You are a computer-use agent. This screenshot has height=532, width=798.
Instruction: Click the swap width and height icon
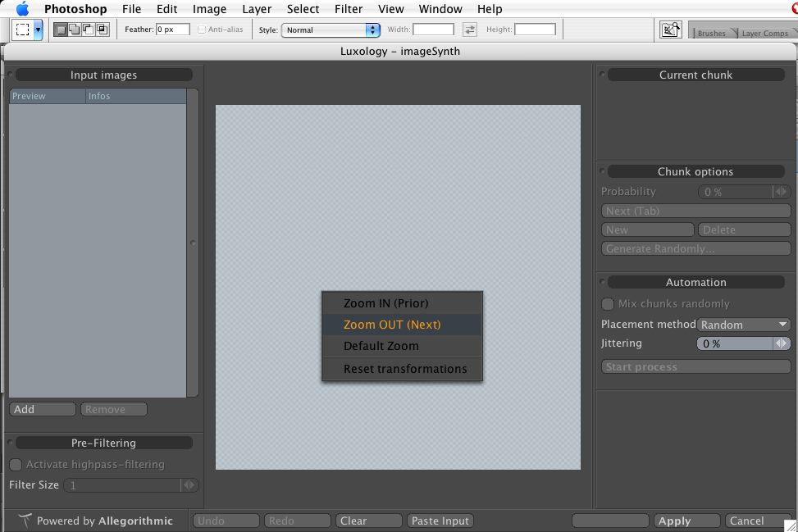(469, 30)
